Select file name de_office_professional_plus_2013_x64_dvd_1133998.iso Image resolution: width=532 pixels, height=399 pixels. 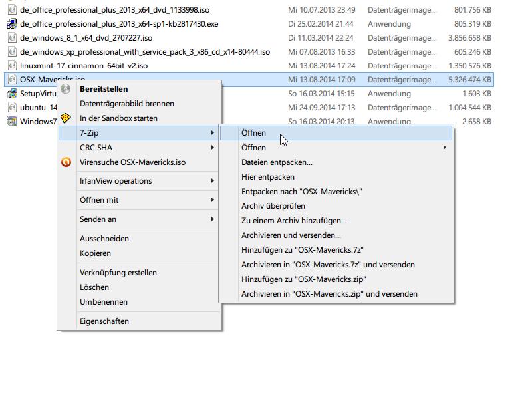[x=114, y=10]
